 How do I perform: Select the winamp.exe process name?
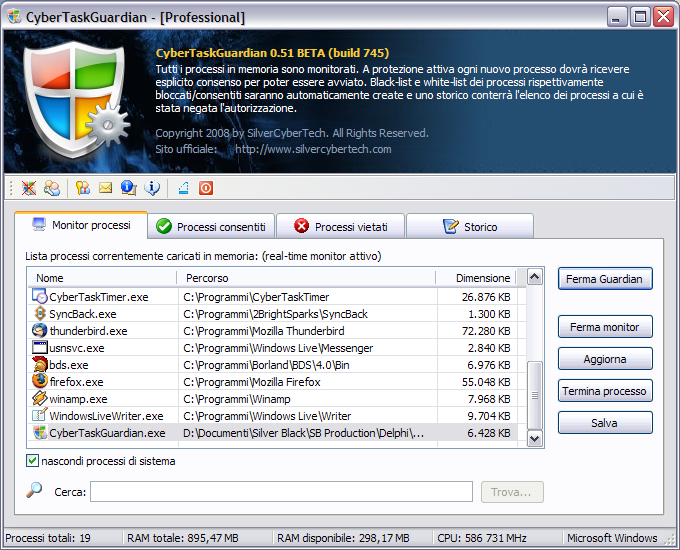78,399
